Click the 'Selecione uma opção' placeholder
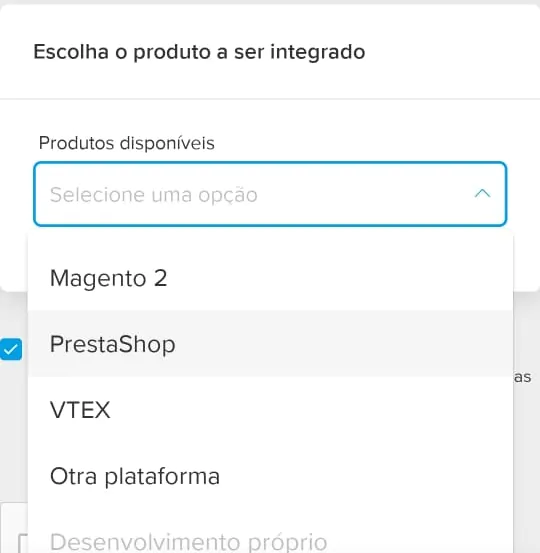Image resolution: width=540 pixels, height=553 pixels. [x=154, y=195]
